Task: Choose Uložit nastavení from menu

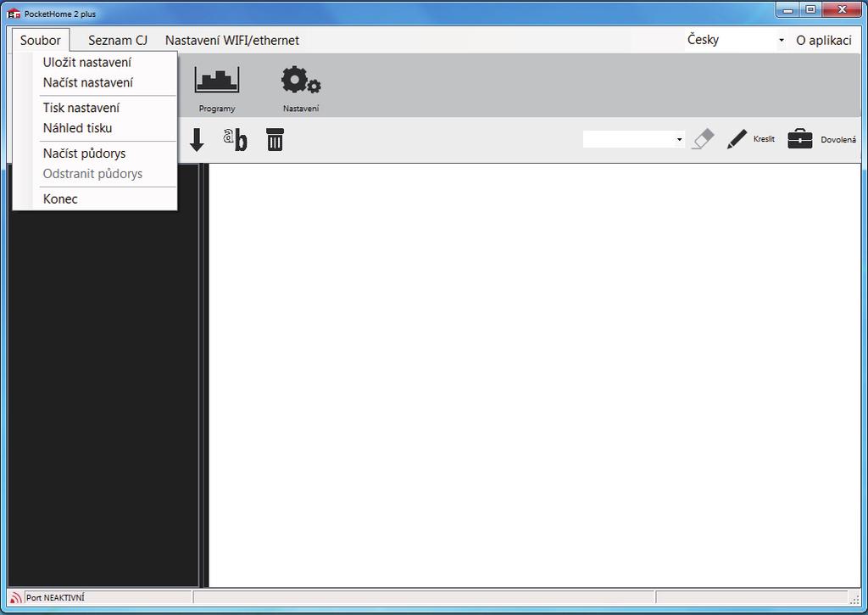Action: pyautogui.click(x=87, y=63)
